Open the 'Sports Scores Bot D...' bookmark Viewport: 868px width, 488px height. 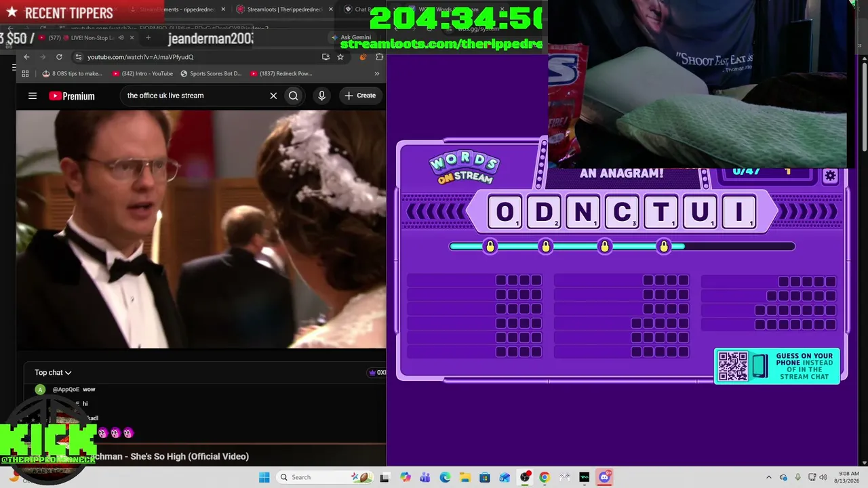tap(211, 74)
